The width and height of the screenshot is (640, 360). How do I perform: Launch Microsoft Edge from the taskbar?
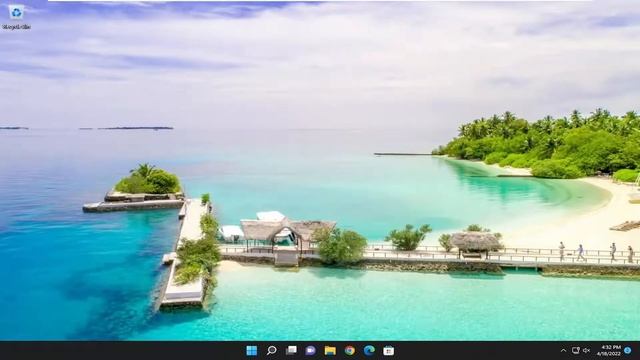click(369, 351)
